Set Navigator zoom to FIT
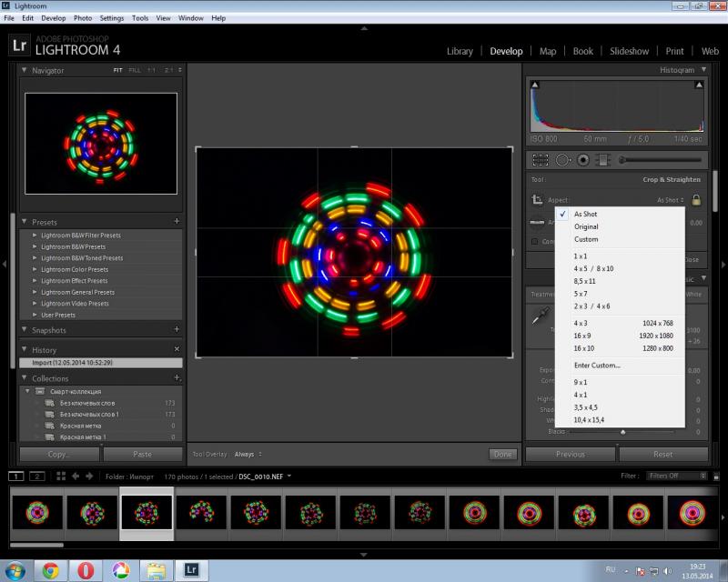Image resolution: width=728 pixels, height=582 pixels. click(x=118, y=70)
